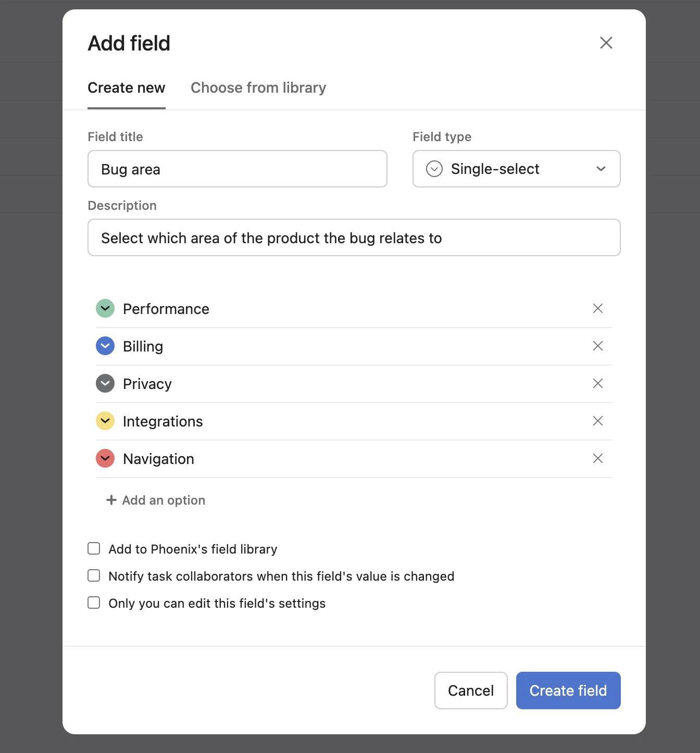Screen dimensions: 700x753
Task: Click the Add an option link
Action: point(155,500)
